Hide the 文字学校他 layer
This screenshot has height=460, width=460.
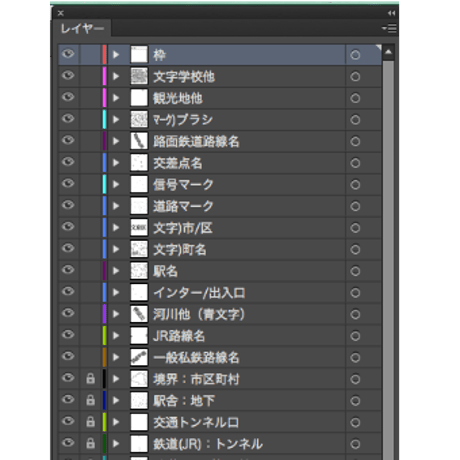point(68,76)
